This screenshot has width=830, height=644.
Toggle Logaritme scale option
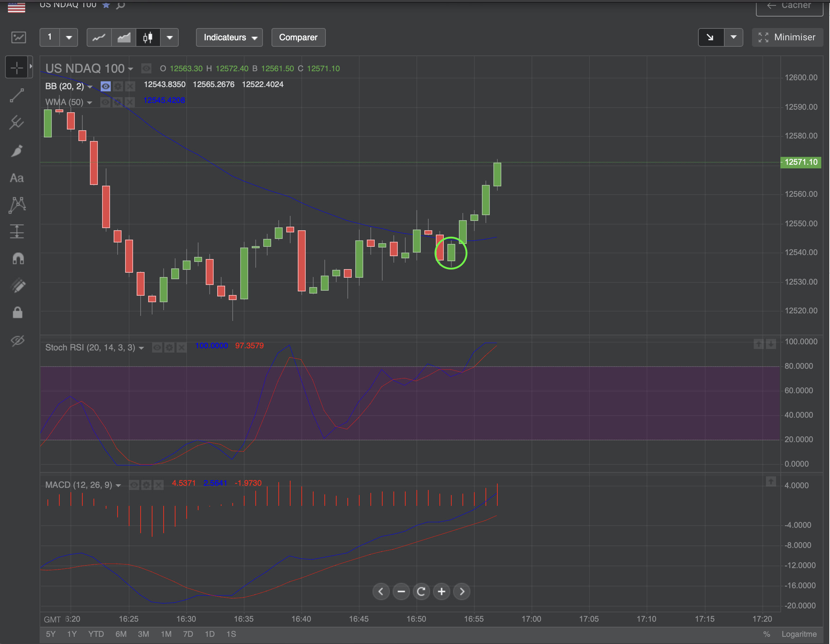tap(798, 634)
